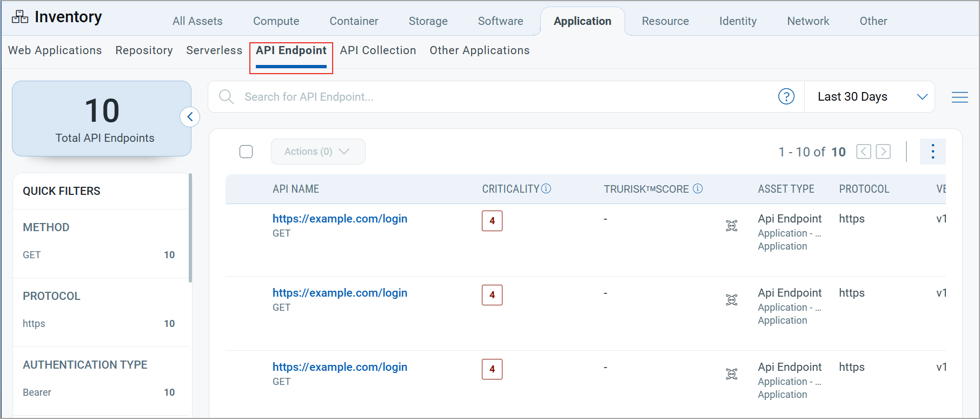Screen dimensions: 980x419
Task: Click the Inventory logo icon
Action: tap(20, 17)
